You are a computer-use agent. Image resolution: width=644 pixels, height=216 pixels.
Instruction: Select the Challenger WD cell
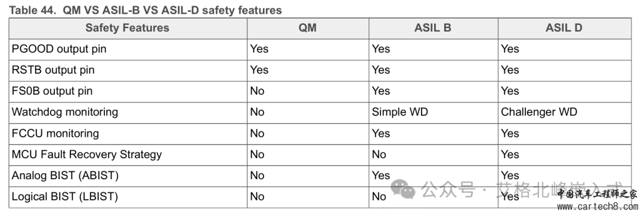click(x=539, y=112)
